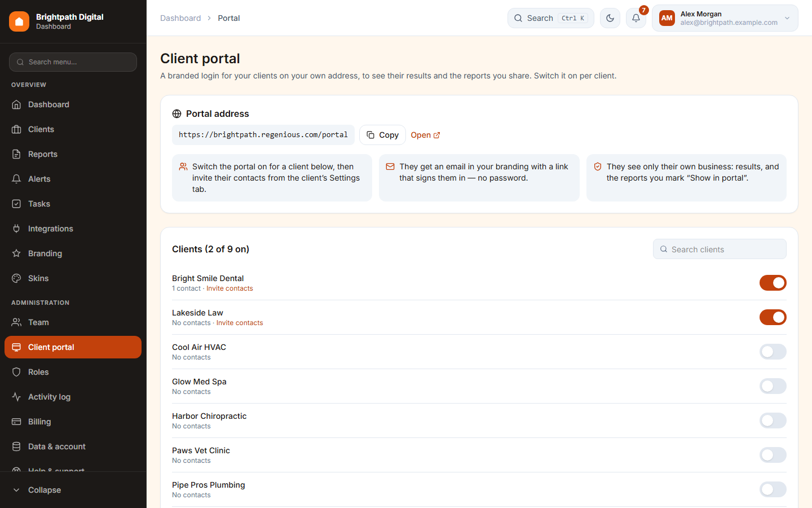Screen dimensions: 812x508
Task: Open the Dashboard menu item
Action: point(73,104)
